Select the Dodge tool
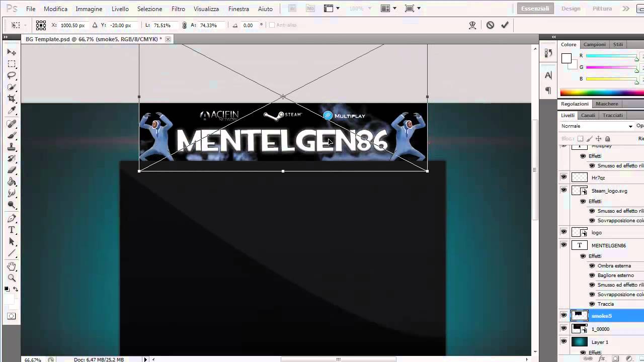644x362 pixels. (x=12, y=205)
